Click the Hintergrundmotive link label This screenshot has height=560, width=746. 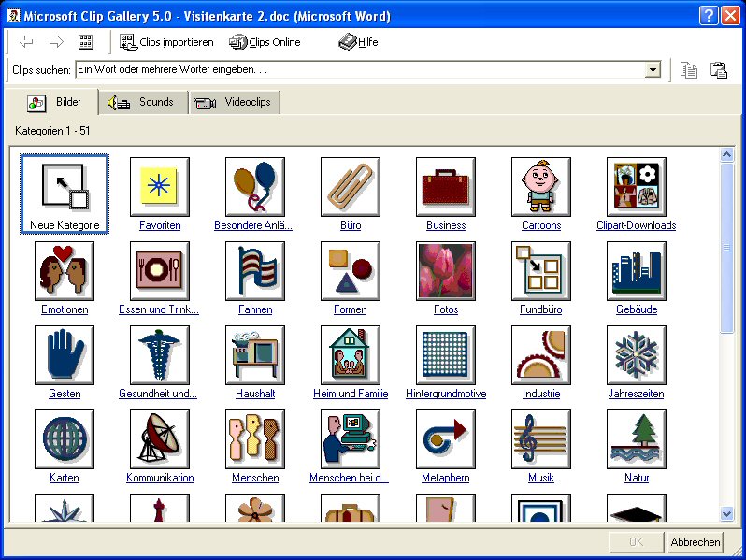[x=446, y=394]
